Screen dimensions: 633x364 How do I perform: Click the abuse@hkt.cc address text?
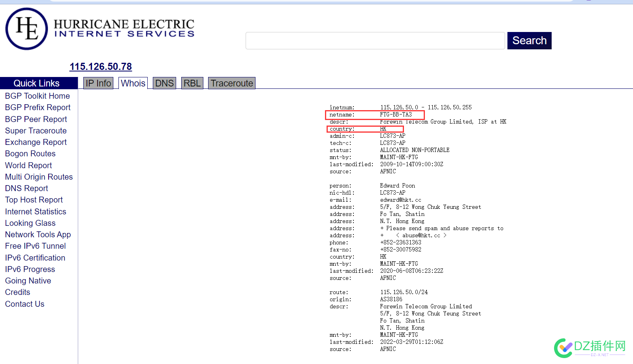point(421,235)
